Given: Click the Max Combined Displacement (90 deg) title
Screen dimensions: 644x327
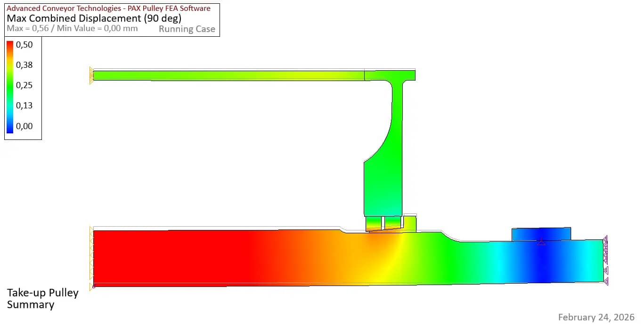Looking at the screenshot, I should [x=94, y=18].
